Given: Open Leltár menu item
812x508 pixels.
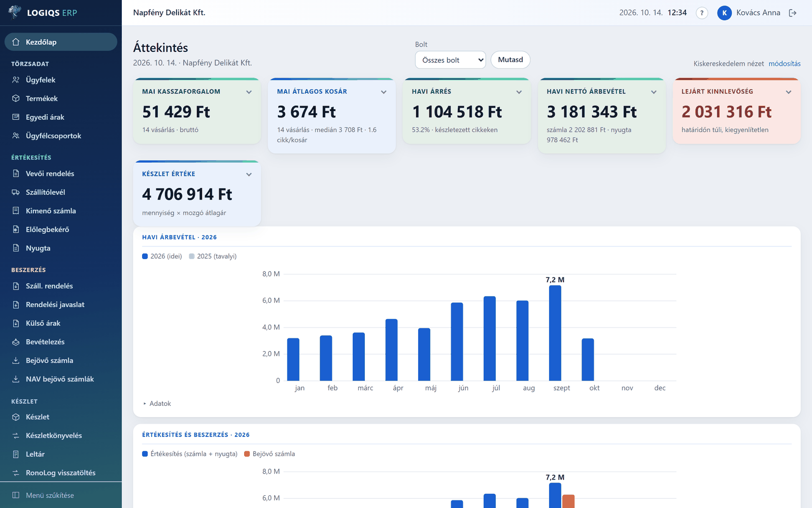Looking at the screenshot, I should click(x=61, y=454).
